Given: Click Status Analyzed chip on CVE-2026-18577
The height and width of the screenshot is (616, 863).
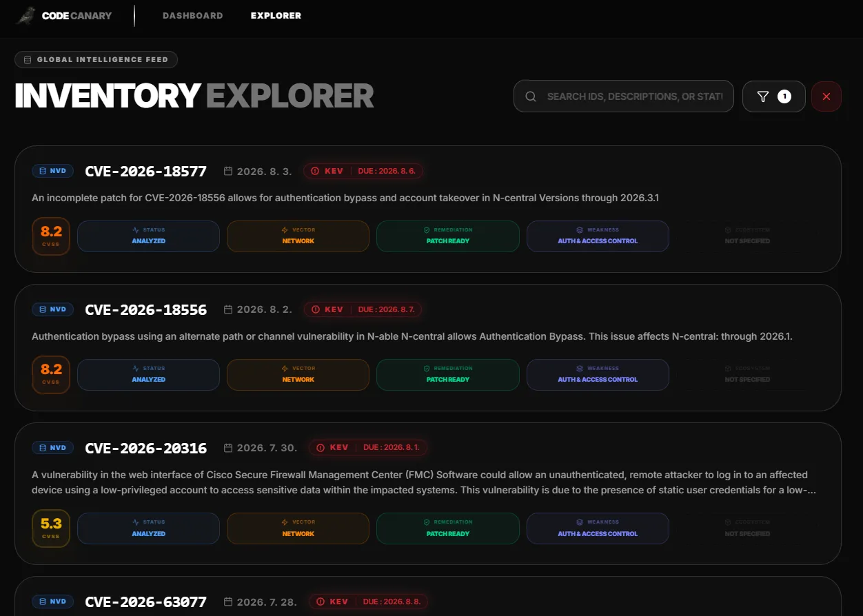Looking at the screenshot, I should (x=148, y=236).
